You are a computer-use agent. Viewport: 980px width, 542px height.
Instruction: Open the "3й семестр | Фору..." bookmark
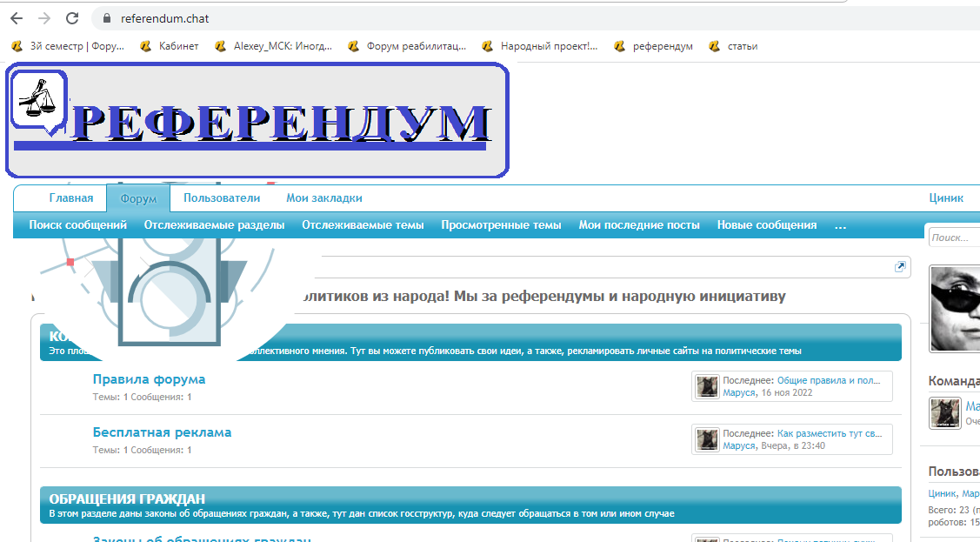(68, 45)
